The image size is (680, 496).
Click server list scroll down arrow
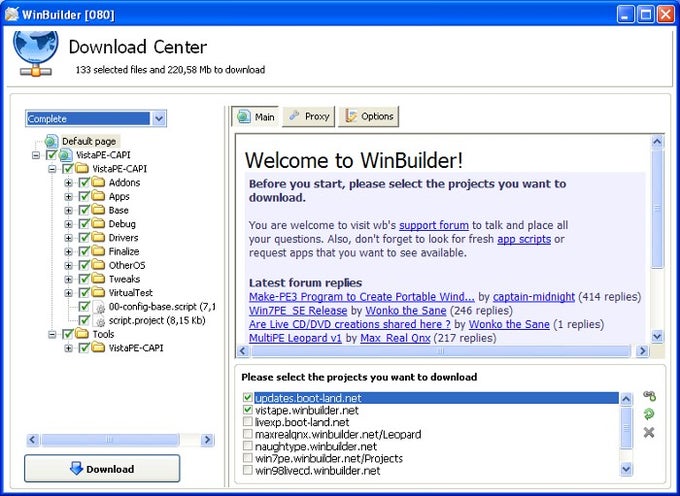point(626,469)
